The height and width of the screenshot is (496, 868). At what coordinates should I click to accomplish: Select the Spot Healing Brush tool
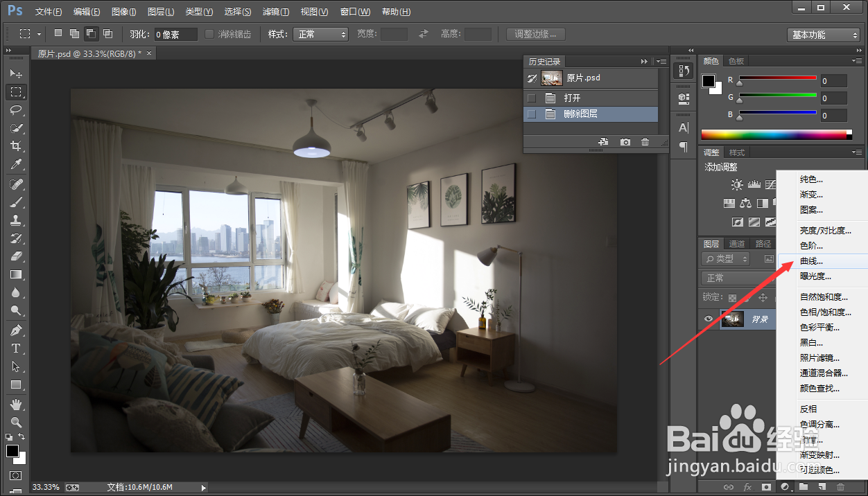[16, 184]
